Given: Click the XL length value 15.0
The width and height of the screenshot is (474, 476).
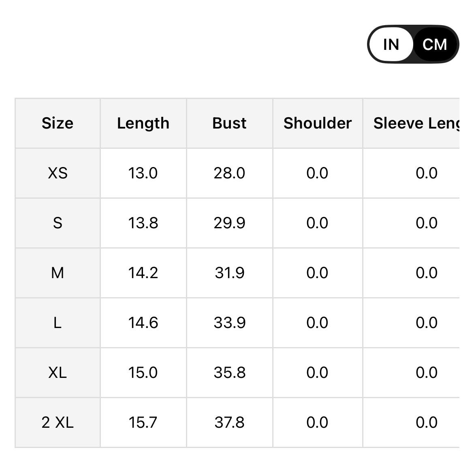Looking at the screenshot, I should [x=143, y=372].
